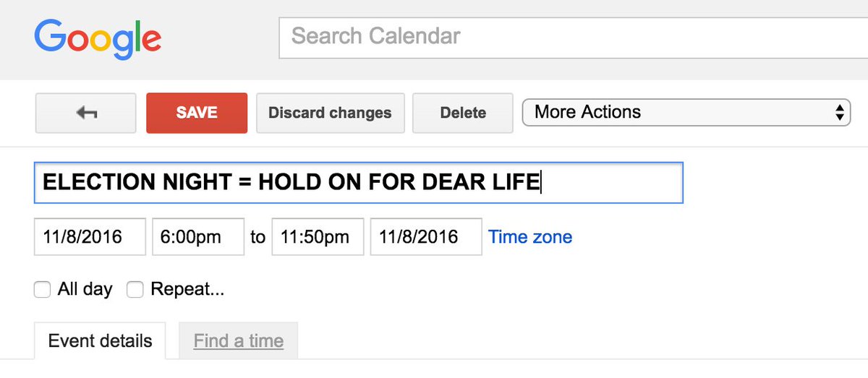Switch to the Find a time tab
This screenshot has width=868, height=378.
[x=239, y=341]
